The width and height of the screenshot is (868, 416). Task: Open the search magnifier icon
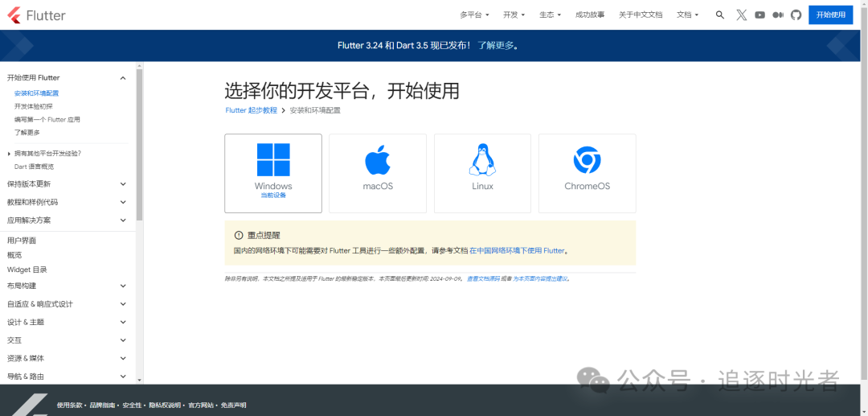tap(719, 15)
